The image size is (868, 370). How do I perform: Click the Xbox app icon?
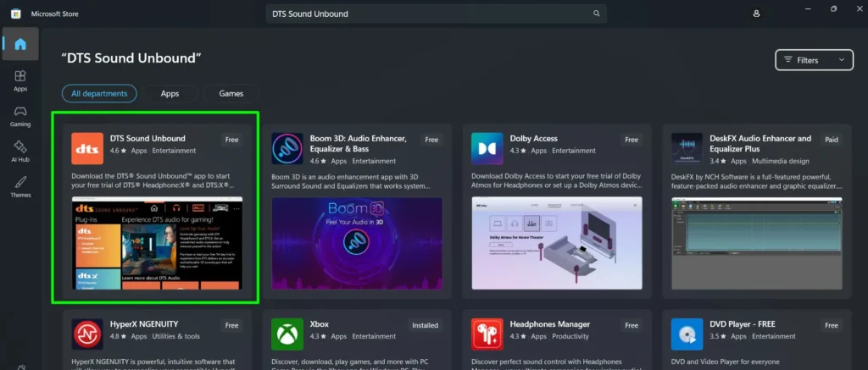287,334
